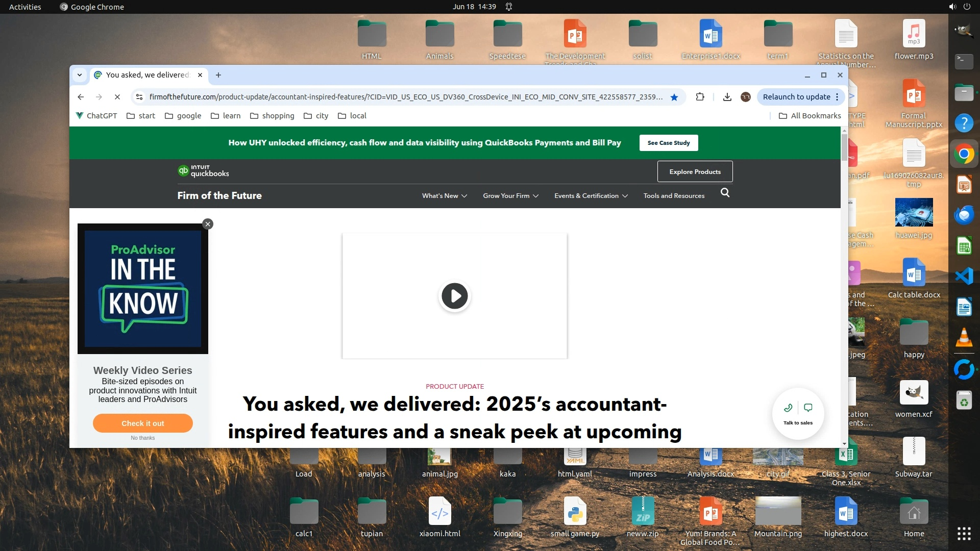Open Chrome profile avatar icon
This screenshot has height=551, width=980.
(x=746, y=97)
